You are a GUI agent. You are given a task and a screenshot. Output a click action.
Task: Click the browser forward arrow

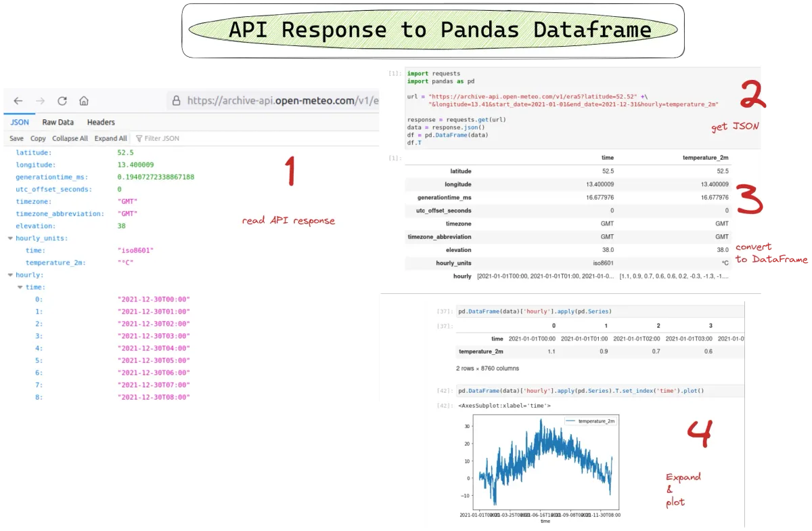[40, 101]
